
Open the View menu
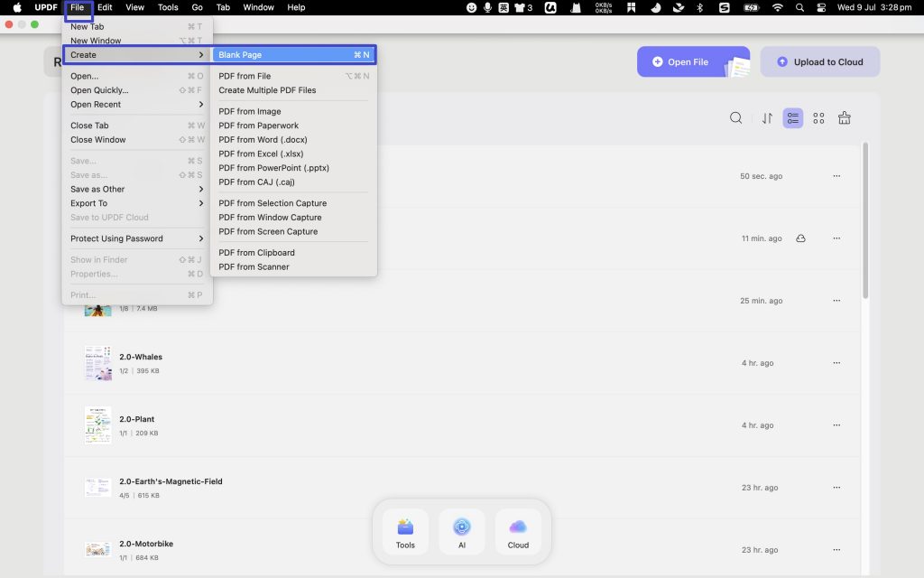coord(135,7)
